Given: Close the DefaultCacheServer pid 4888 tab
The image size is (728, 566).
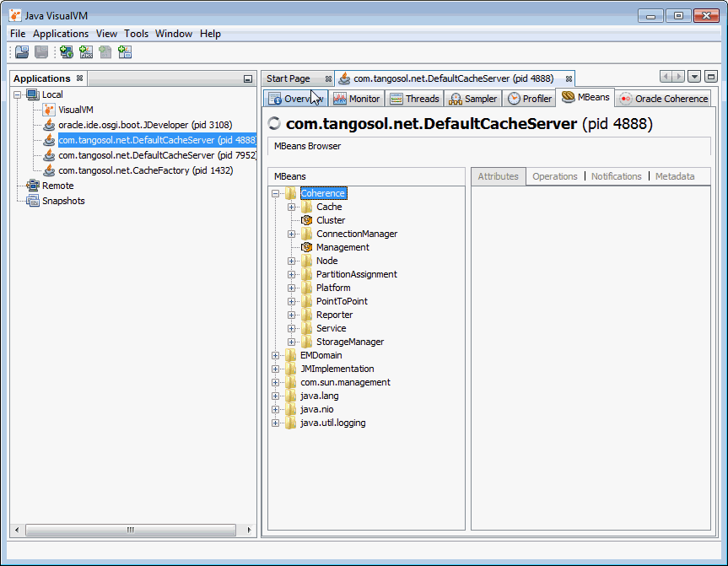Looking at the screenshot, I should click(x=569, y=79).
